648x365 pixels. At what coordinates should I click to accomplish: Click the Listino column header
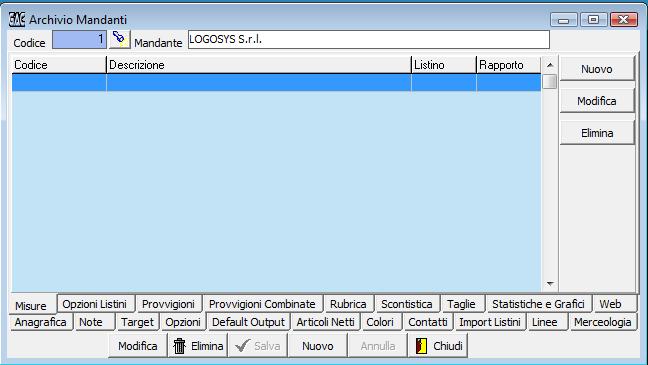coord(444,65)
